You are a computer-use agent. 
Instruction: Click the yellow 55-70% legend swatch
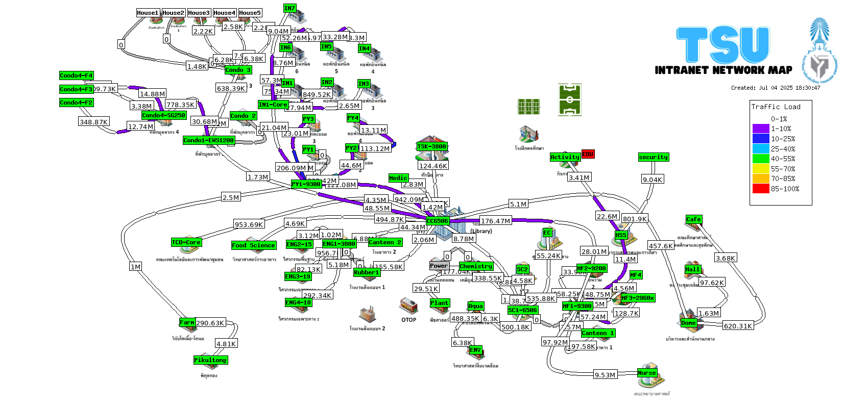pos(760,169)
